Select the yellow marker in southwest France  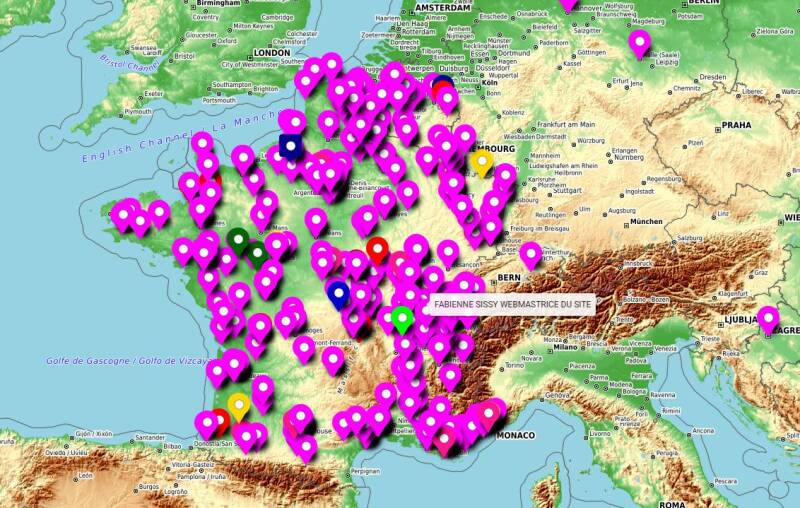click(239, 406)
